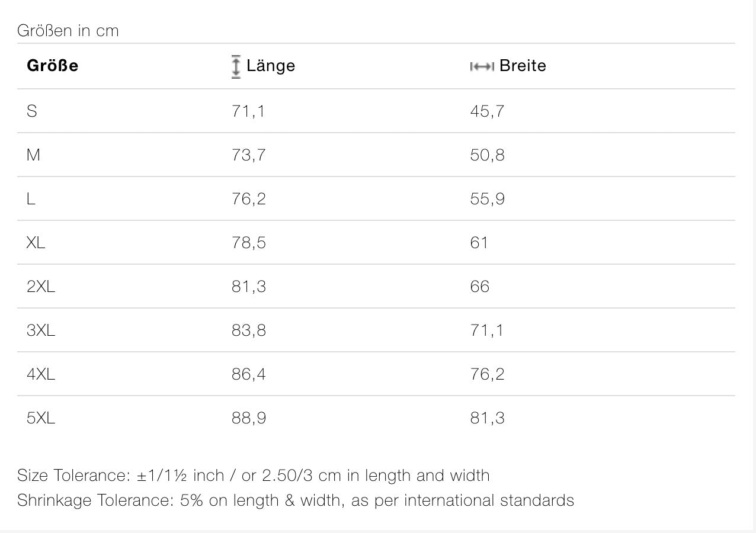Click the 71,1 length value for S
756x533 pixels.
[x=248, y=111]
